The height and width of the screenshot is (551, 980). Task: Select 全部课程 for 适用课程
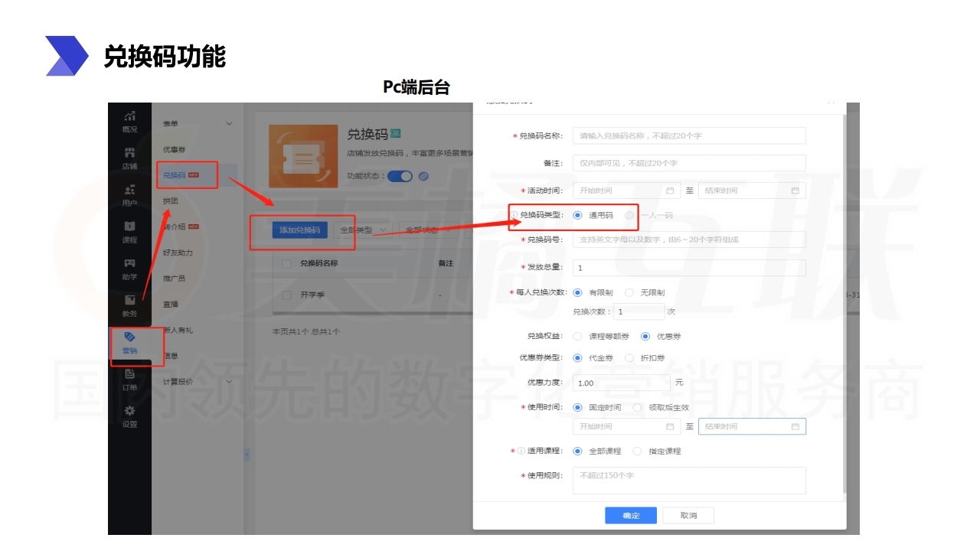click(x=577, y=451)
